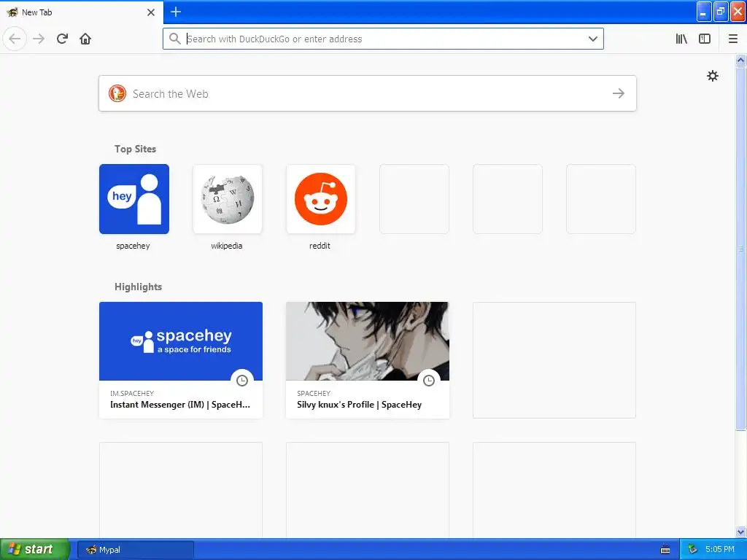Click the Mypal taskbar button
Image resolution: width=747 pixels, height=560 pixels.
pyautogui.click(x=135, y=550)
